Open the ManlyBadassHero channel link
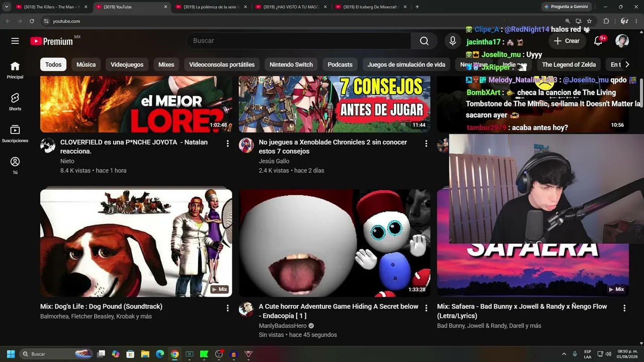This screenshot has width=644, height=362. 283,326
